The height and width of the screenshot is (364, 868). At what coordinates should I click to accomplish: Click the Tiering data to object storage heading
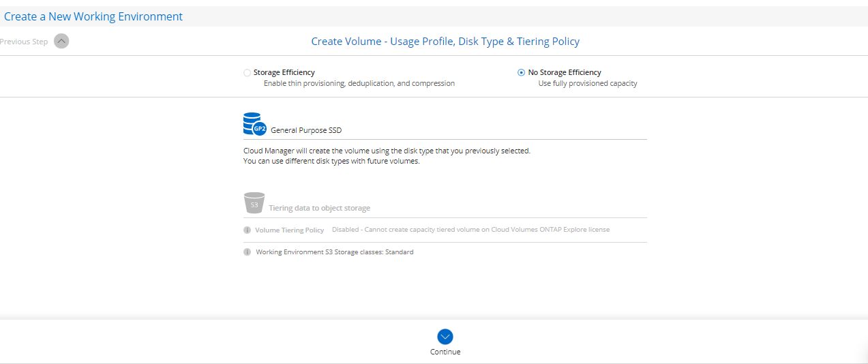coord(319,208)
